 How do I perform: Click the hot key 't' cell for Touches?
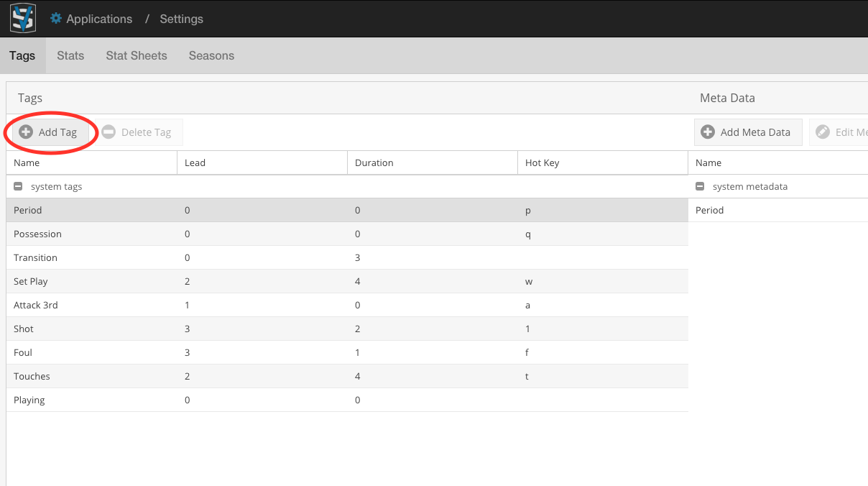coord(603,376)
